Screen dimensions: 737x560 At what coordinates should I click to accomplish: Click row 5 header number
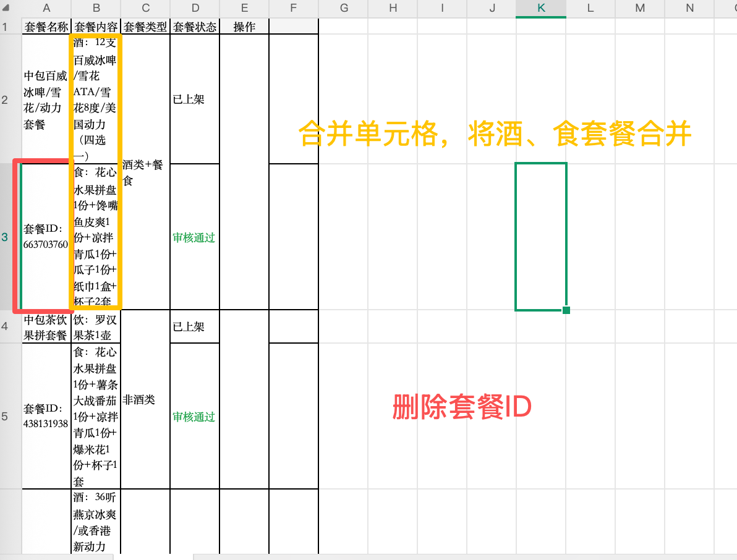click(x=6, y=416)
